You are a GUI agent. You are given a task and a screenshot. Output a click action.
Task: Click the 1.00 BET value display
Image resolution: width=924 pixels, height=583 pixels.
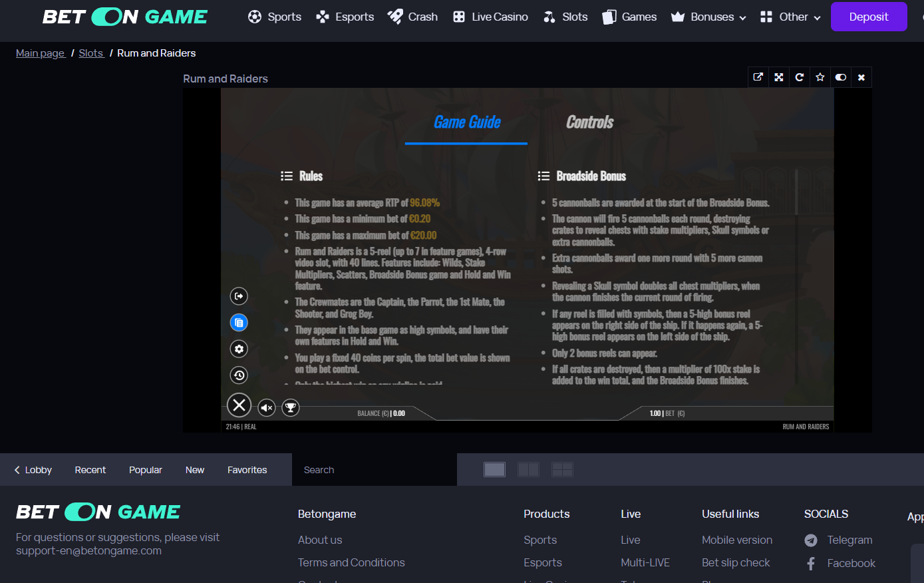[x=667, y=413]
